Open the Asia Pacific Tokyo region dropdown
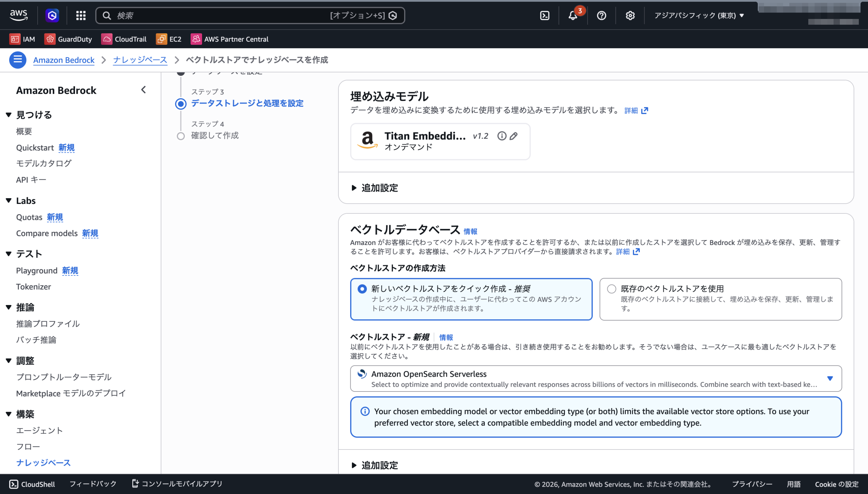Viewport: 868px width, 494px height. point(699,16)
